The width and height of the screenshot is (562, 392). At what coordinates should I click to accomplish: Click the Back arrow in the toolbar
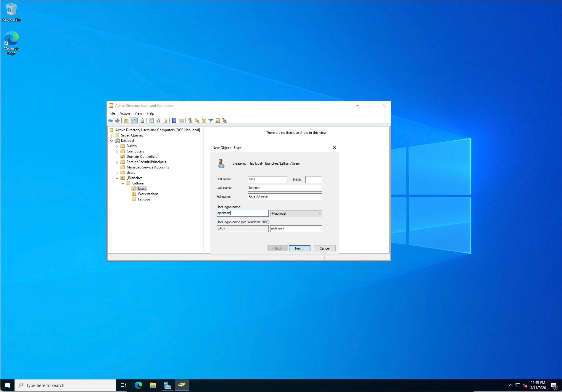pyautogui.click(x=110, y=121)
